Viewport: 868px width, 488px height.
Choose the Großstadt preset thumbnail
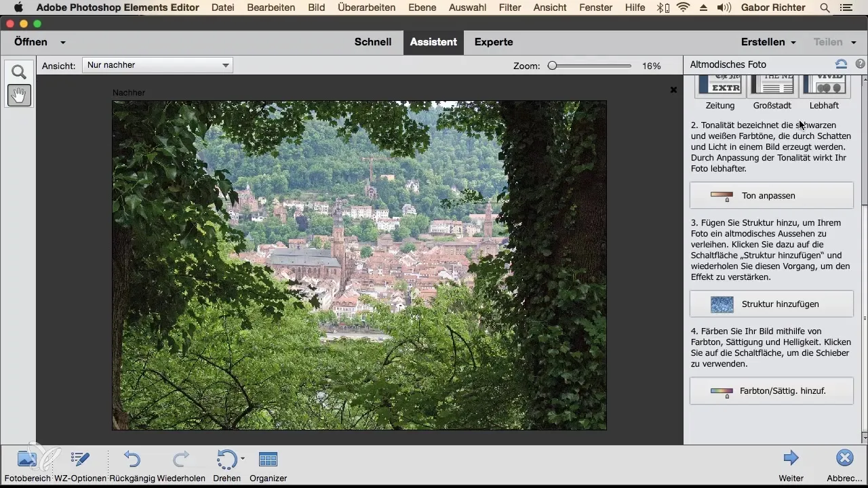(x=772, y=86)
